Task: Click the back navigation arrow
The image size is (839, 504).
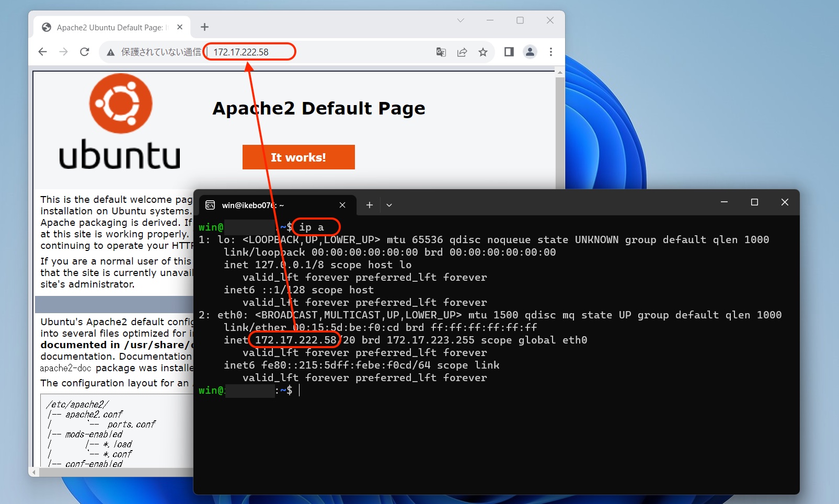Action: pyautogui.click(x=42, y=52)
